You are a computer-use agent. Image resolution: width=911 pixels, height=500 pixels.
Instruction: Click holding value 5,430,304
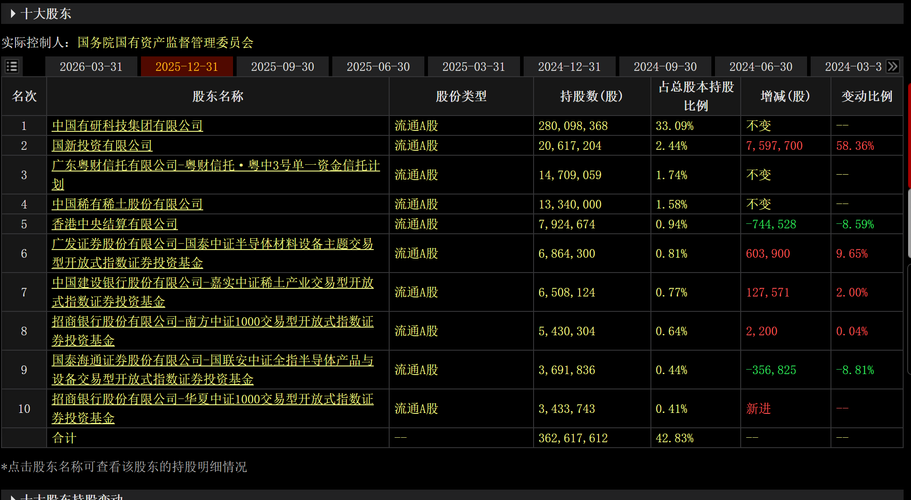tap(567, 332)
